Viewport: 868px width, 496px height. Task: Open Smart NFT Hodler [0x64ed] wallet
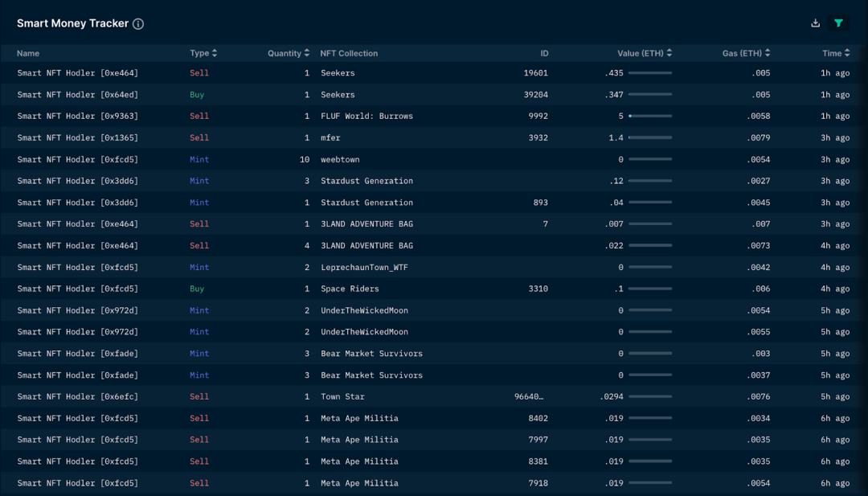pyautogui.click(x=77, y=95)
